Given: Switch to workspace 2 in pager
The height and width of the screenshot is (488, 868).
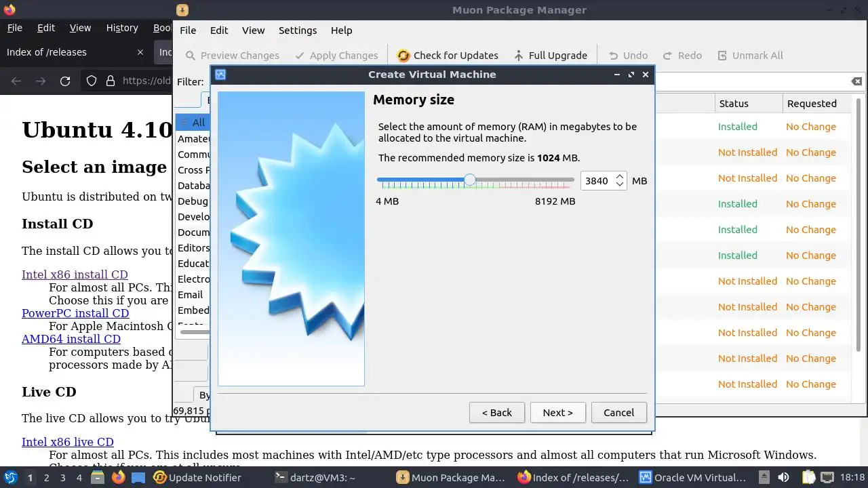Looking at the screenshot, I should click(46, 477).
